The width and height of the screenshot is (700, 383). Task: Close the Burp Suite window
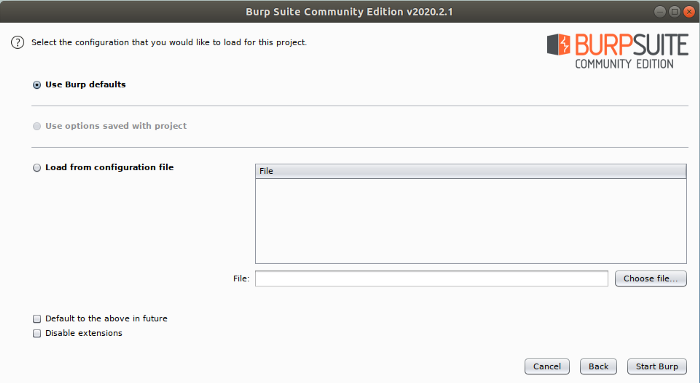click(x=689, y=12)
